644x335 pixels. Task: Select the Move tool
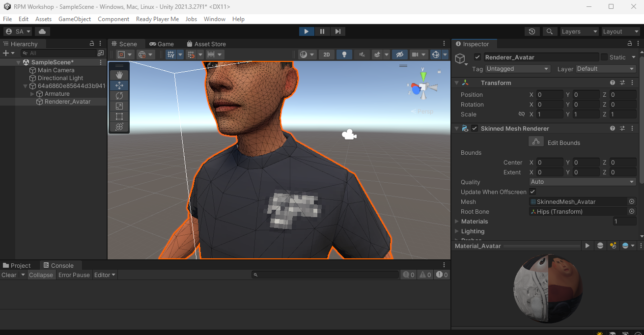tap(119, 85)
